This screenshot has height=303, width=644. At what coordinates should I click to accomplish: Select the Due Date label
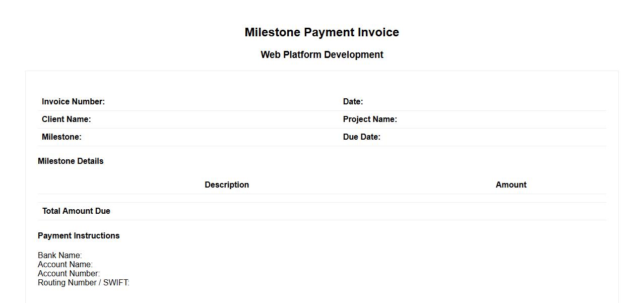361,137
